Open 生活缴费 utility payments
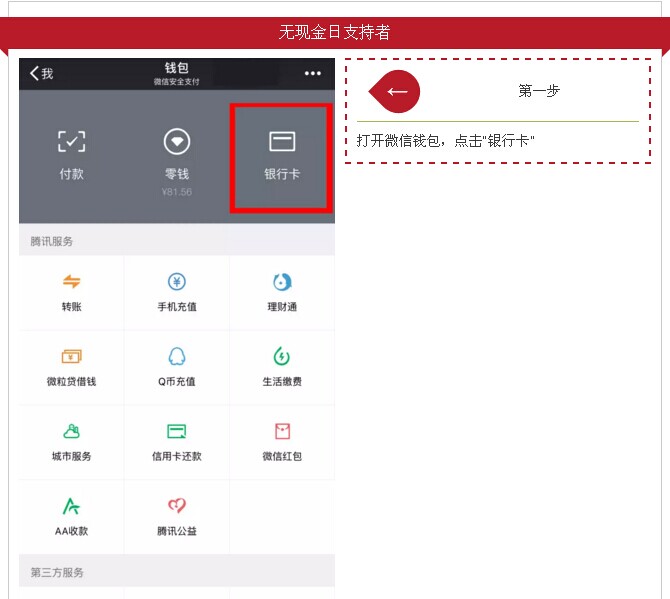Screen dimensions: 670x599 282,368
